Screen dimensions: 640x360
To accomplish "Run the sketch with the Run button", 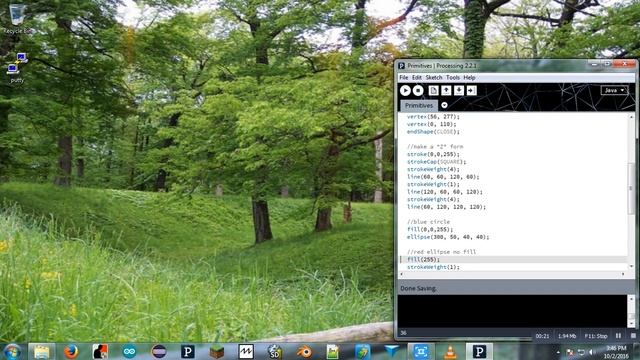I will [x=405, y=90].
